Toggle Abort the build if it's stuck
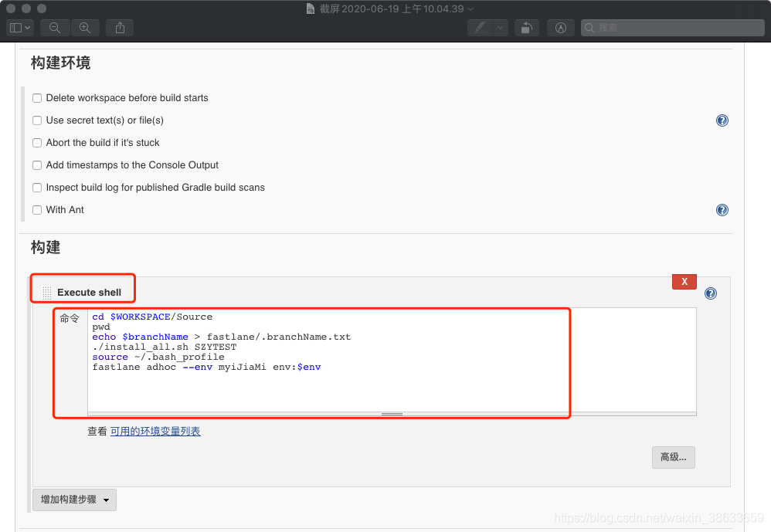 37,143
